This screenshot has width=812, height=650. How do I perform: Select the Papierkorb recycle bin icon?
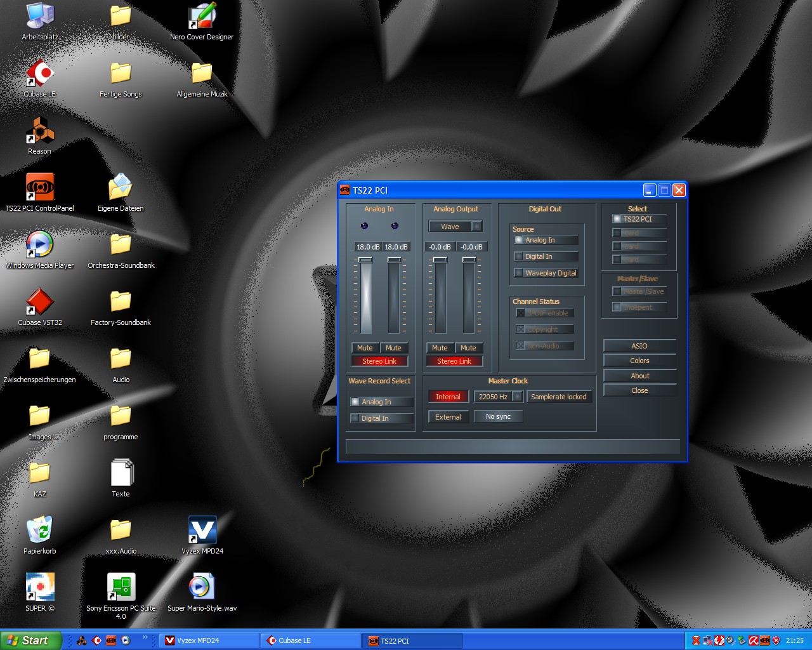(x=39, y=536)
